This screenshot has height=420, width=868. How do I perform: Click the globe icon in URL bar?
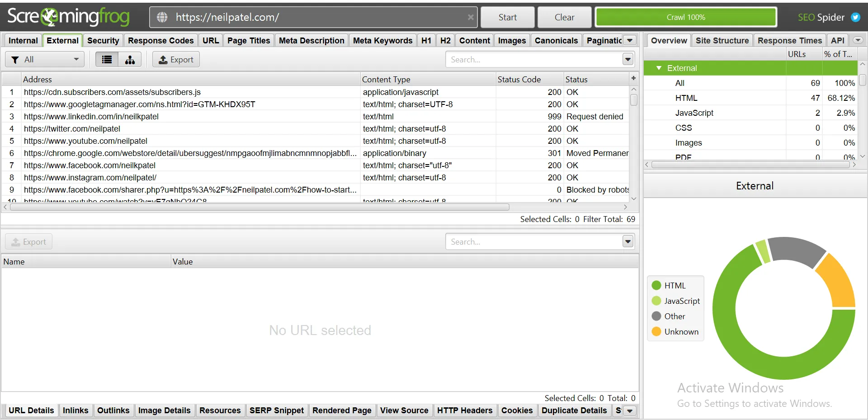tap(162, 17)
